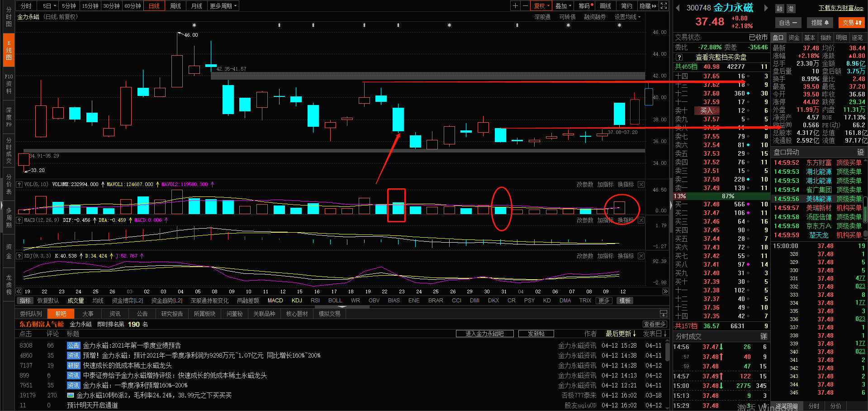Image resolution: width=868 pixels, height=411 pixels.
Task: Click 查看更多 button
Action: click(x=655, y=324)
